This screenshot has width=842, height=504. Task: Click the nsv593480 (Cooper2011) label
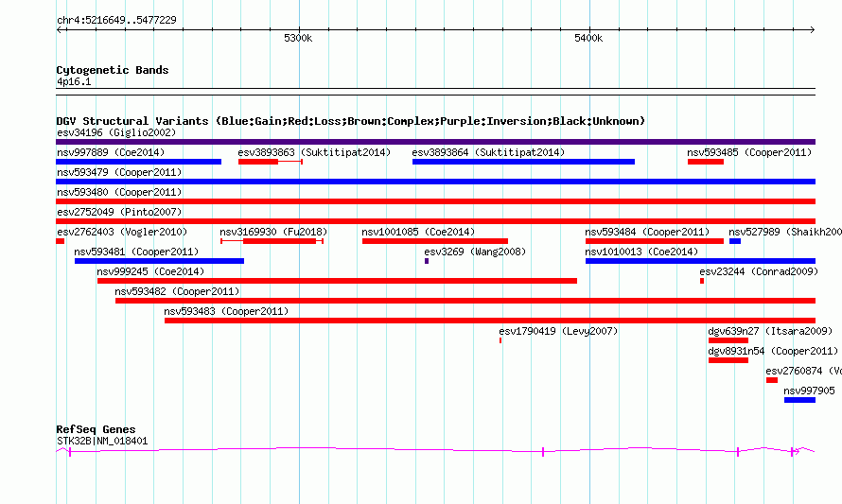pyautogui.click(x=119, y=192)
